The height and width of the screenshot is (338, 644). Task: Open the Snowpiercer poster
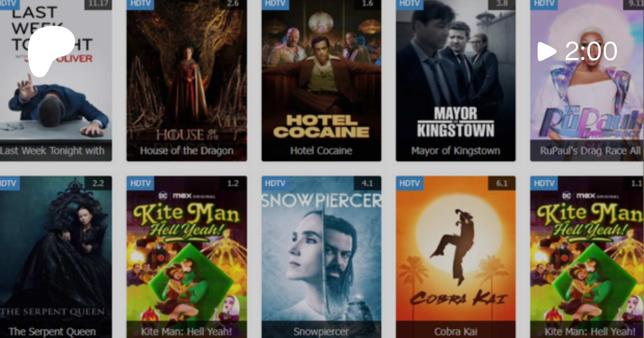click(321, 257)
